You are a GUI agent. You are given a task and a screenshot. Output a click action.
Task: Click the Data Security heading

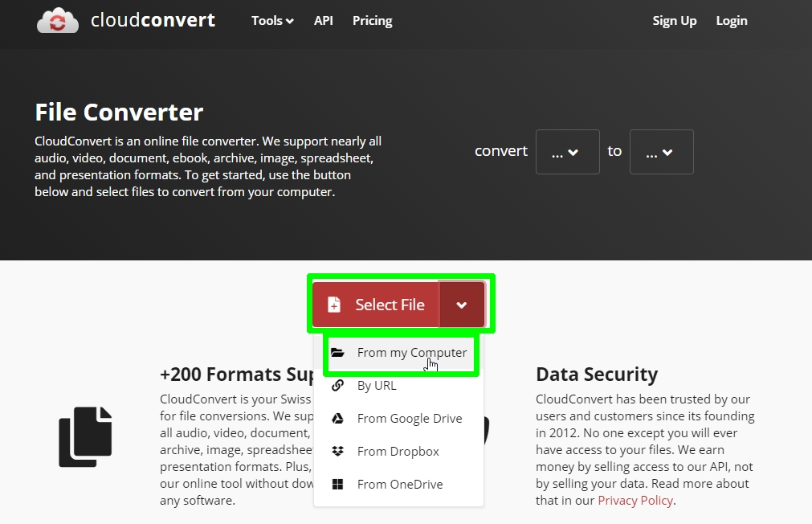[x=597, y=375]
